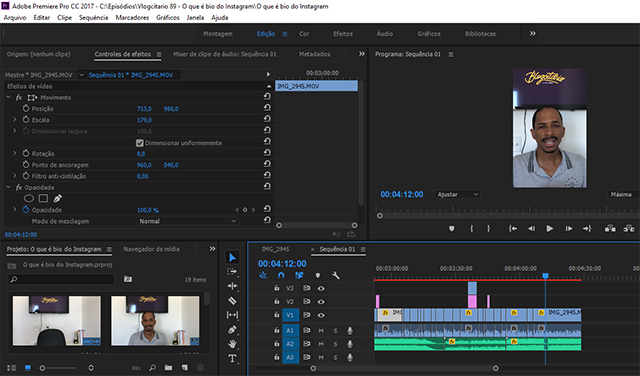Collapse the Opacidade effect group
Viewport: 640px width, 376px height.
8,187
